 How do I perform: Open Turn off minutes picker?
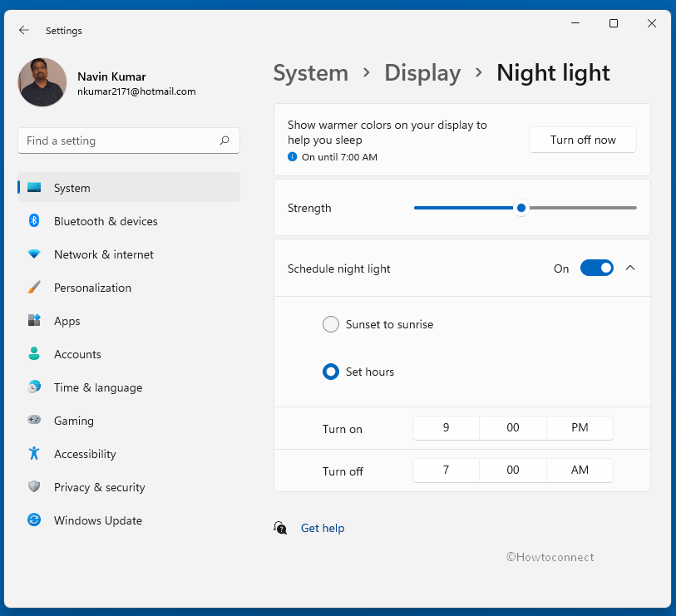click(512, 470)
